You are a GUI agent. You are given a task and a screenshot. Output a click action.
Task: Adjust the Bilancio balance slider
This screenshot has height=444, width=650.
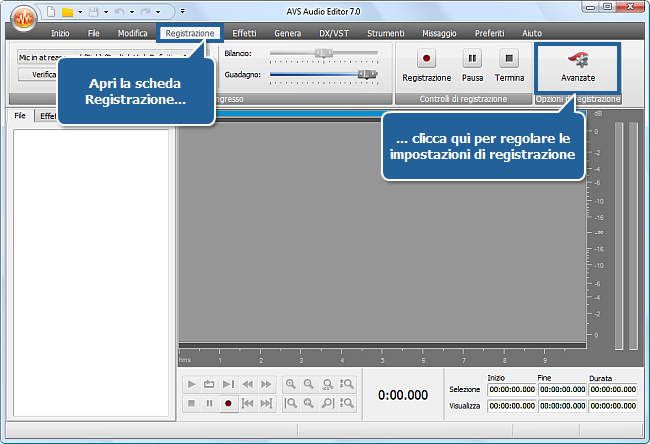click(324, 53)
